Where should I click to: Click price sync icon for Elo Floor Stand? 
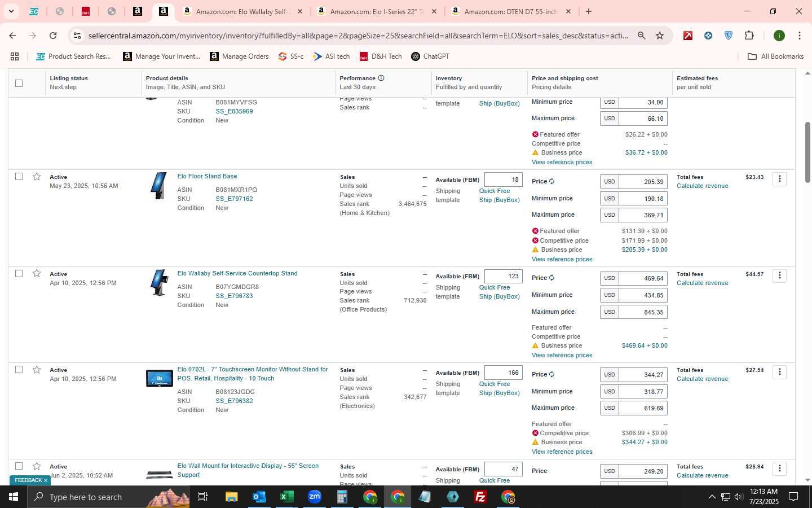(551, 181)
